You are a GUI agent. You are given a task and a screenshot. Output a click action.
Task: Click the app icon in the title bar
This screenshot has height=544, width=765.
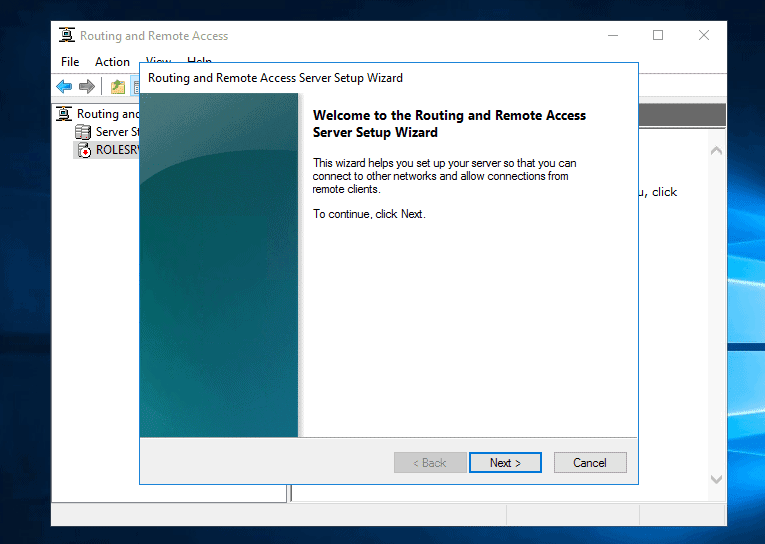(x=67, y=35)
